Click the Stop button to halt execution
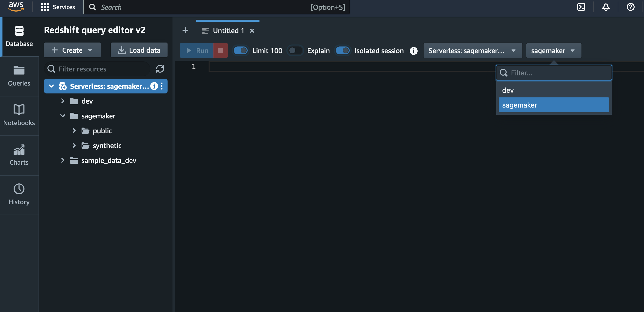 click(x=220, y=50)
